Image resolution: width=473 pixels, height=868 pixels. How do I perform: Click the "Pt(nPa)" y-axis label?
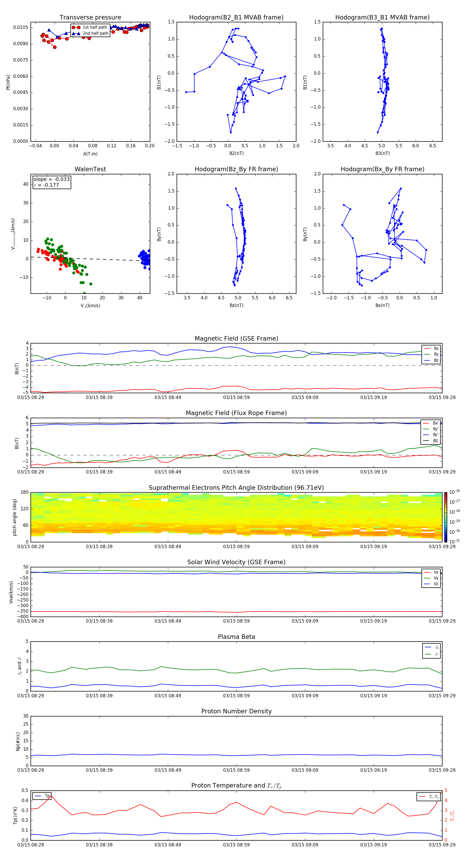point(8,82)
